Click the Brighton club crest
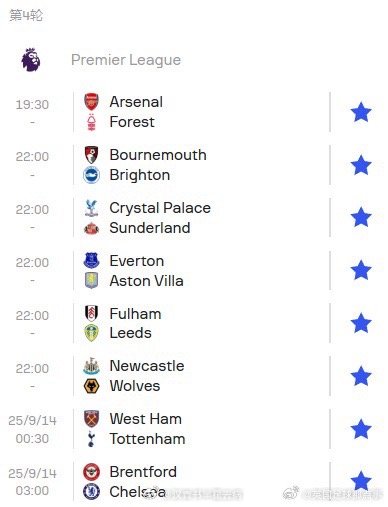 [x=91, y=175]
